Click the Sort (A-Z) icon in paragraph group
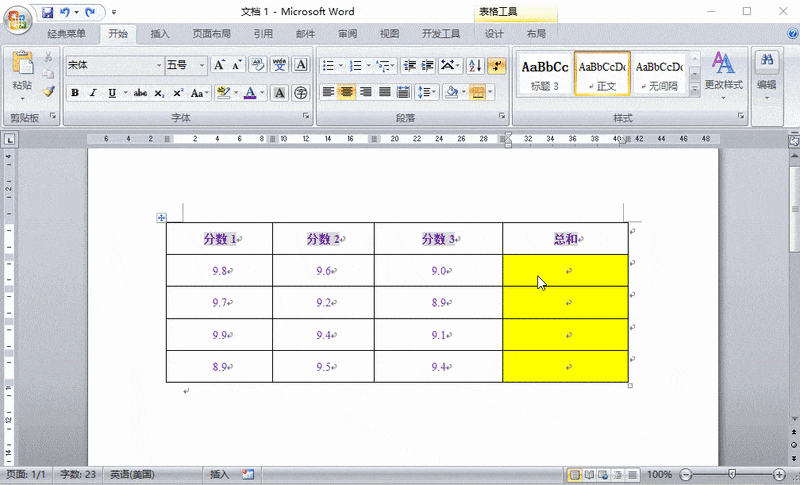 pos(475,66)
